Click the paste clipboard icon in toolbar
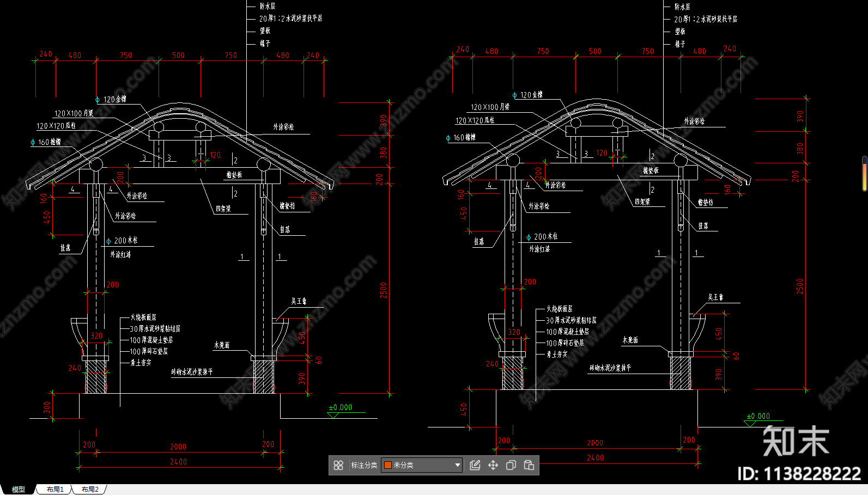 pos(529,465)
